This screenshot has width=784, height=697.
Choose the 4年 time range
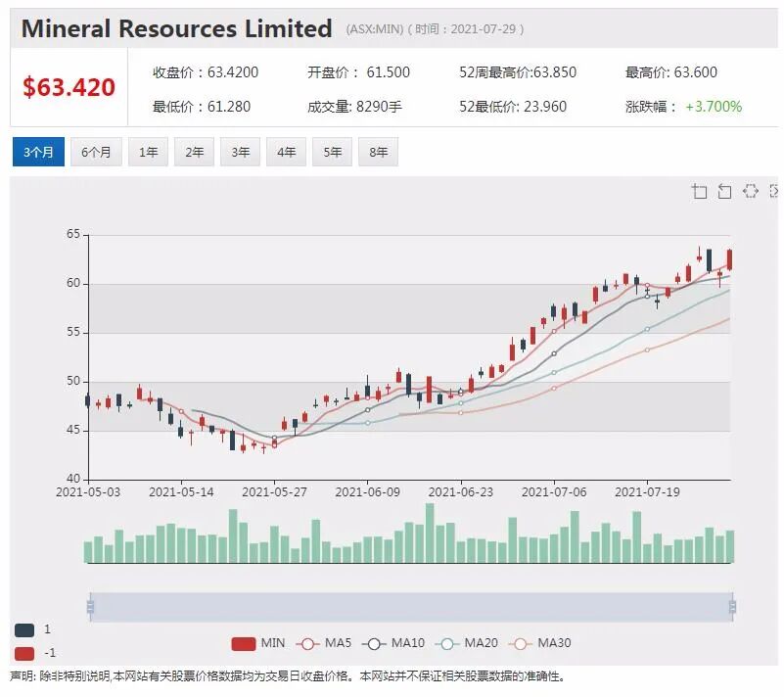pos(286,152)
